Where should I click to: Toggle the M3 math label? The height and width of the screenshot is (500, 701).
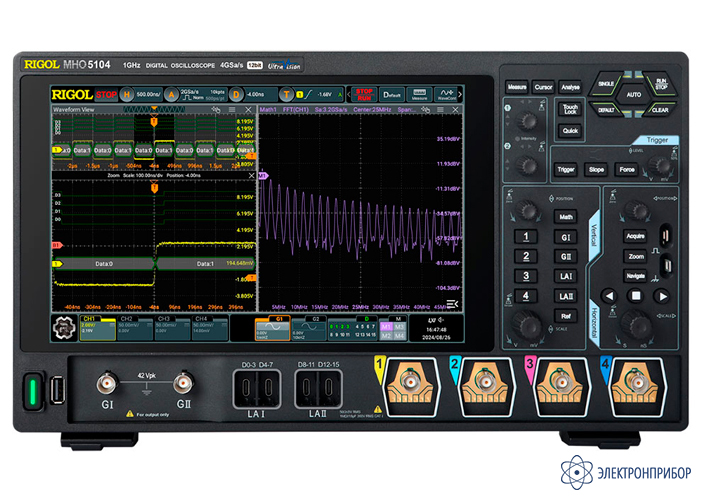coord(399,327)
